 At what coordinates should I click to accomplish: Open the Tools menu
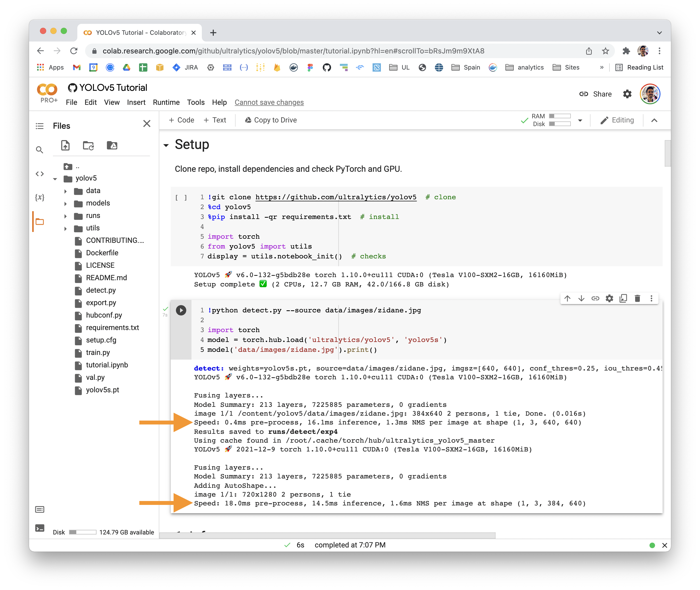(196, 102)
